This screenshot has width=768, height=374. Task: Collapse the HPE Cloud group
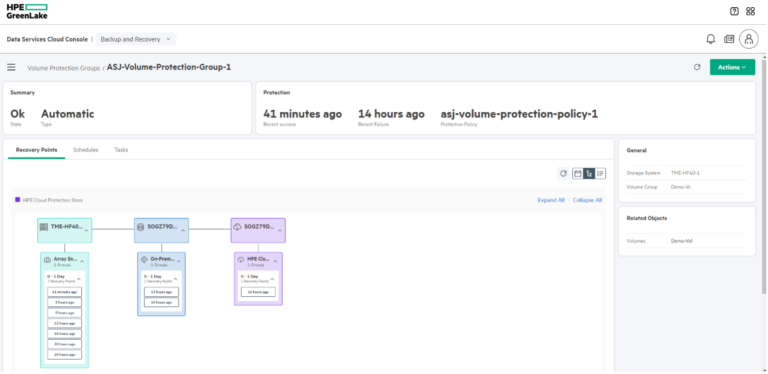point(275,261)
